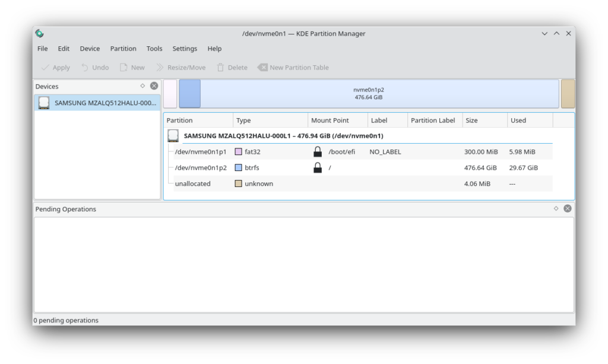Image resolution: width=608 pixels, height=364 pixels.
Task: Click the 300.00 MiB size value
Action: [x=481, y=152]
